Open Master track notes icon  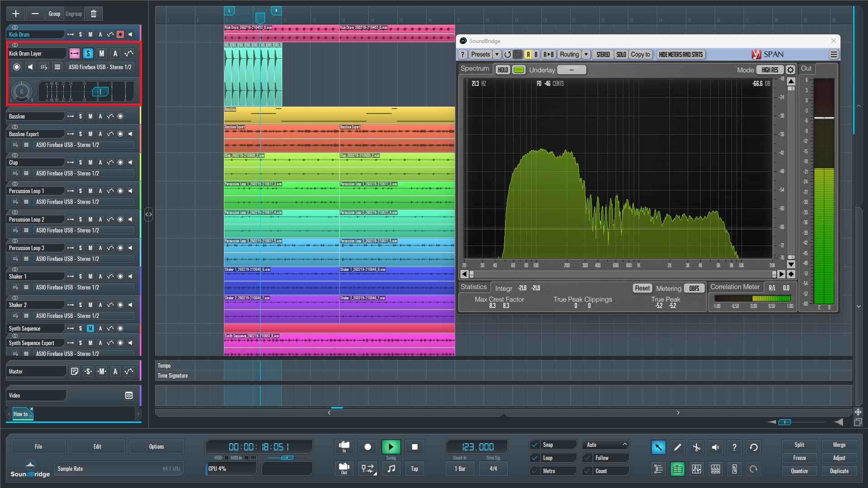[x=75, y=371]
